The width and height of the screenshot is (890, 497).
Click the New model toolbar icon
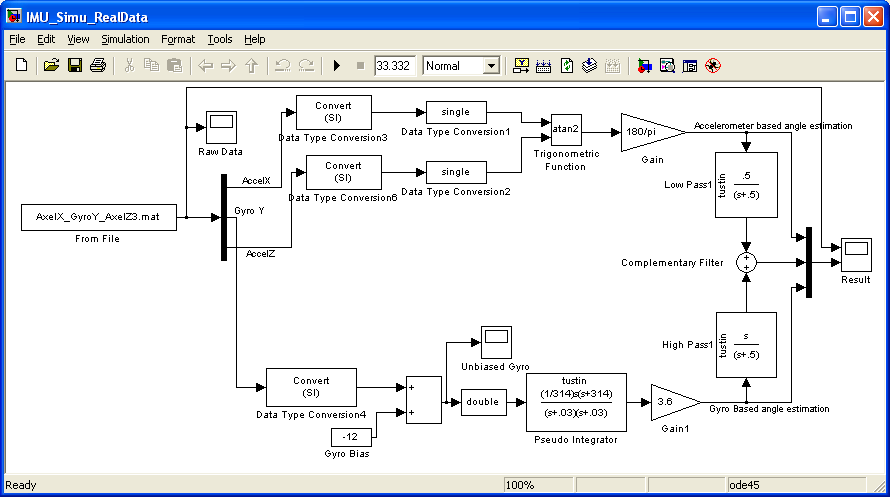coord(22,65)
